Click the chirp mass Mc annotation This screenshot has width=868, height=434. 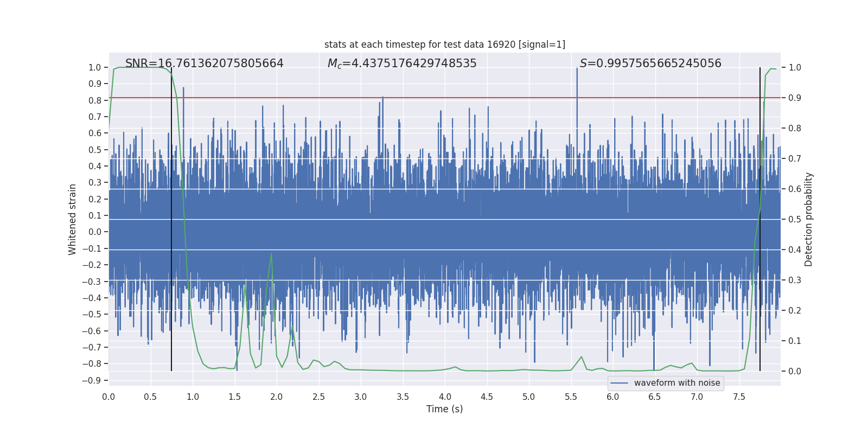pos(402,63)
